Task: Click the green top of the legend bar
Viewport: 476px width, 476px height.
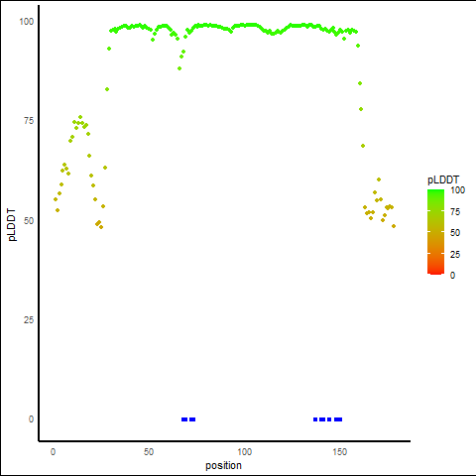Action: tap(435, 191)
